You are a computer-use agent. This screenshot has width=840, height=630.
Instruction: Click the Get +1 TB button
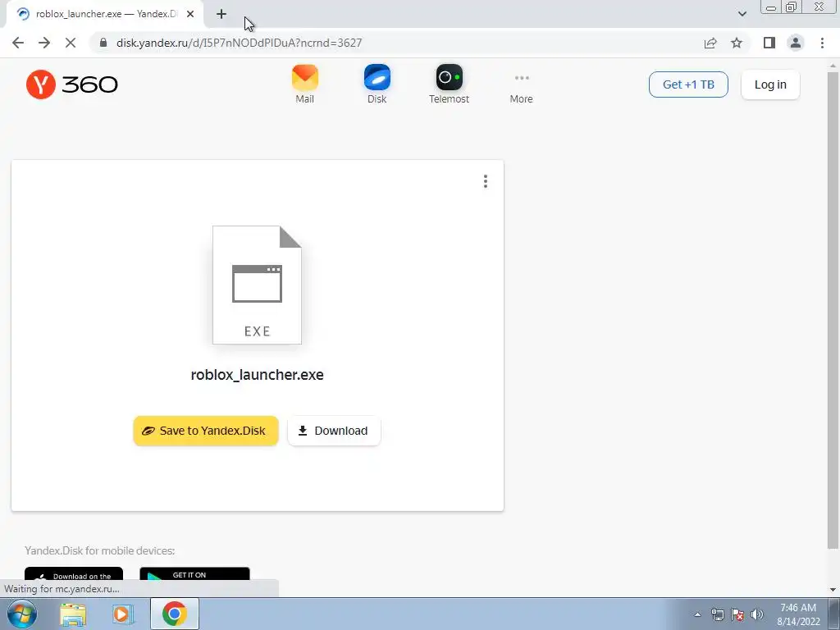688,84
